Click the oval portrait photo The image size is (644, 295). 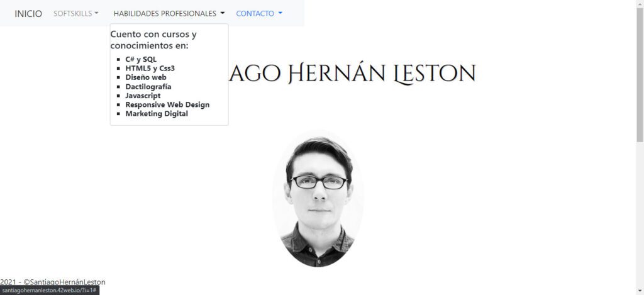pos(318,199)
